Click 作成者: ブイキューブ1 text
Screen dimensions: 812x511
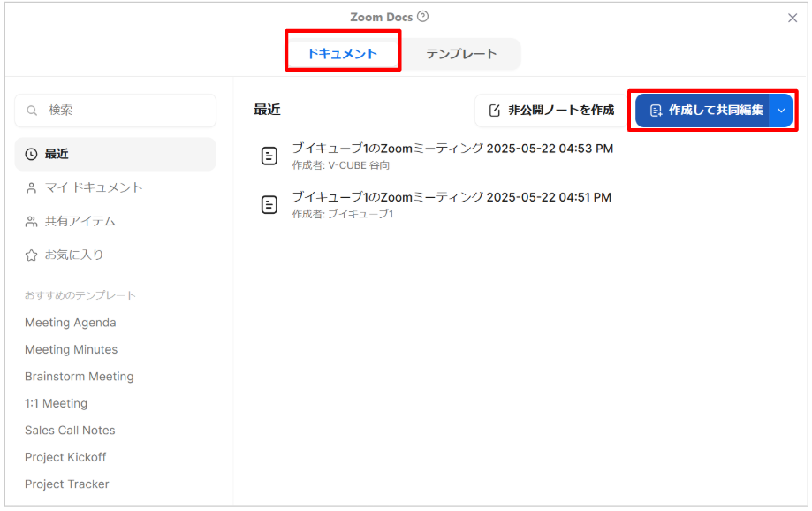pos(343,214)
